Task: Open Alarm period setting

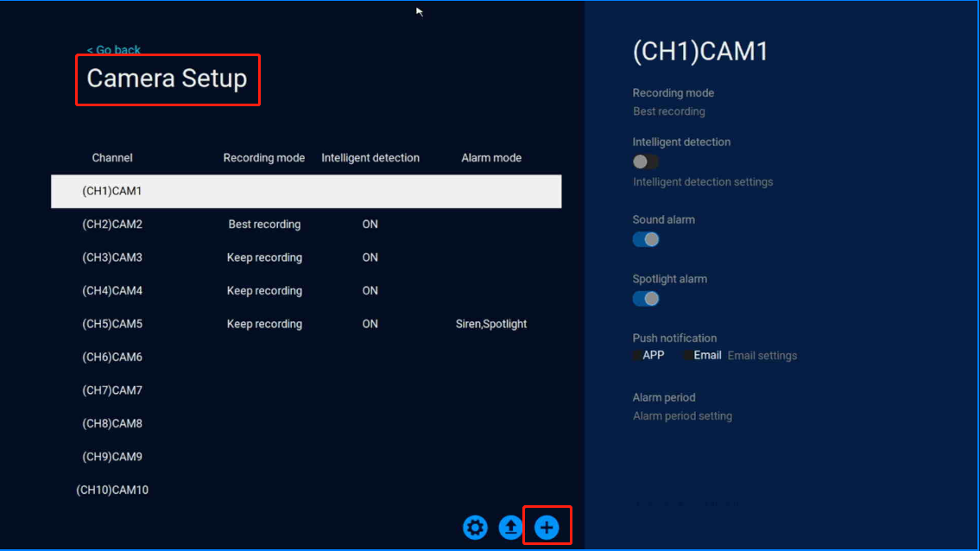Action: pyautogui.click(x=682, y=416)
